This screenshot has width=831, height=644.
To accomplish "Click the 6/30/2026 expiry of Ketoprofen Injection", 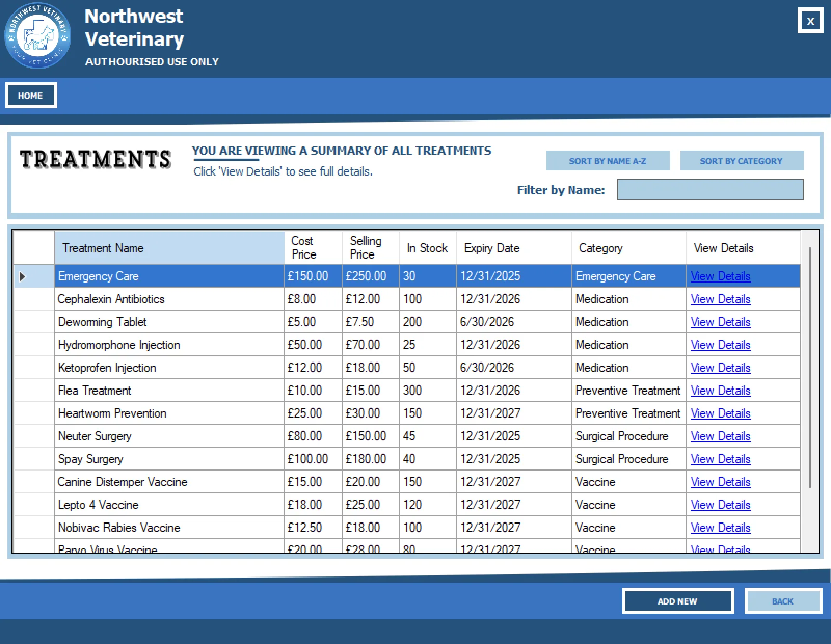I will (x=514, y=368).
